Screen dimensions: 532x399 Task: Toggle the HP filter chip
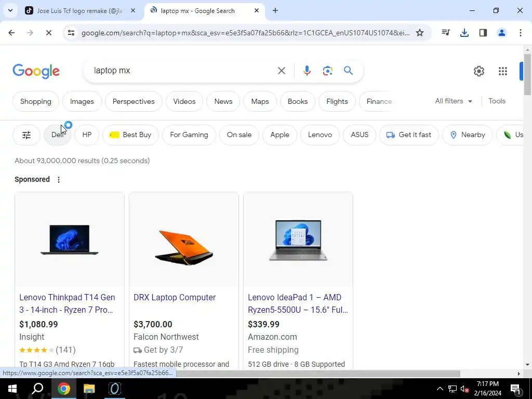87,135
